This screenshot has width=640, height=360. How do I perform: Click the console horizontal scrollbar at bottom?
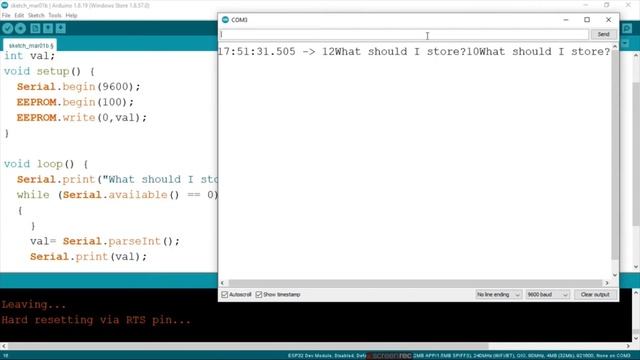coord(248,346)
